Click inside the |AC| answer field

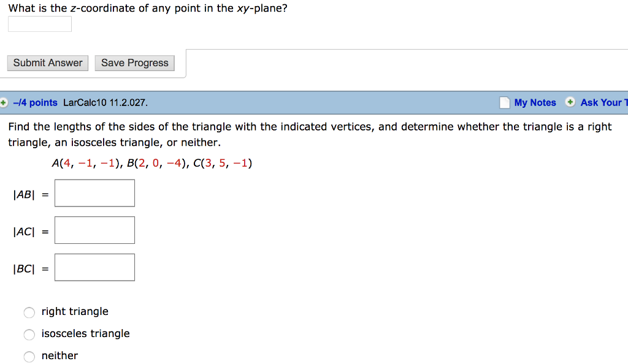tap(94, 230)
